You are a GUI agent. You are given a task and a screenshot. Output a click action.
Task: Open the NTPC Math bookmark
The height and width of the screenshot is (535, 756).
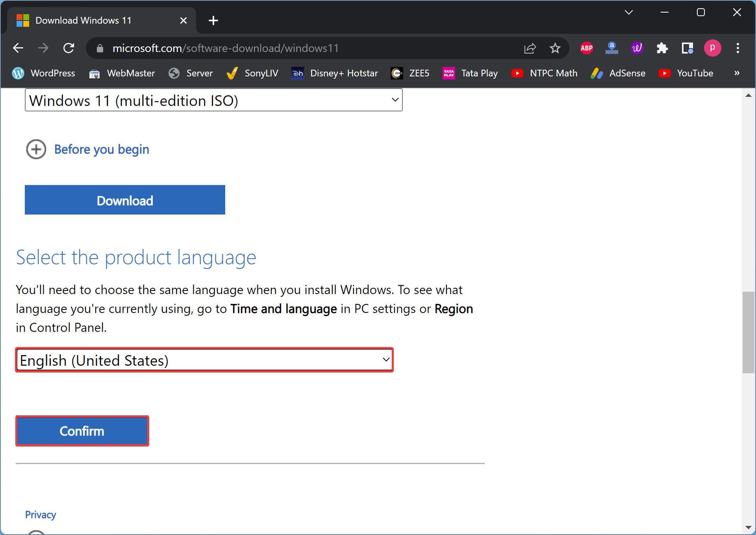pos(544,73)
